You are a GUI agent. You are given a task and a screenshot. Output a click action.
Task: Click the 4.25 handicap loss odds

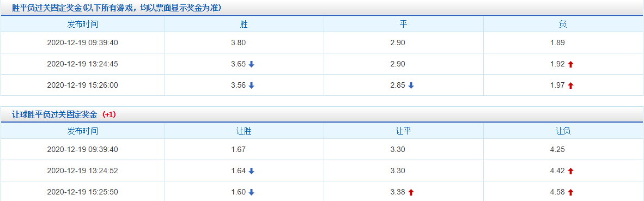557,149
